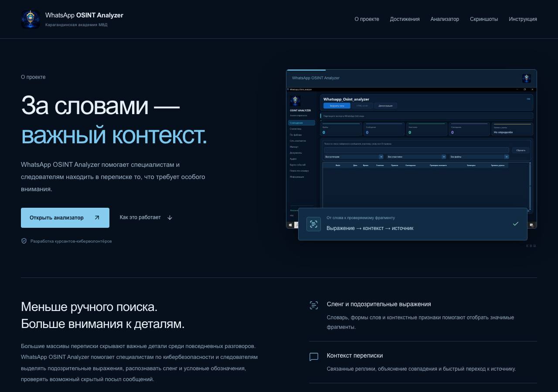Image resolution: width=558 pixels, height=392 pixels.
Task: Click the checkmark icon in the overlay card
Action: (516, 224)
